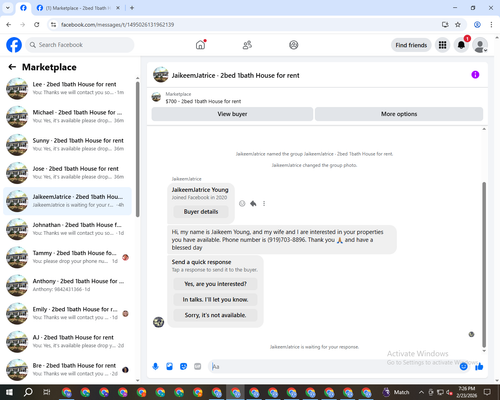Reply to the buyer card message
Screen dimensions: 500x400
coord(253,203)
